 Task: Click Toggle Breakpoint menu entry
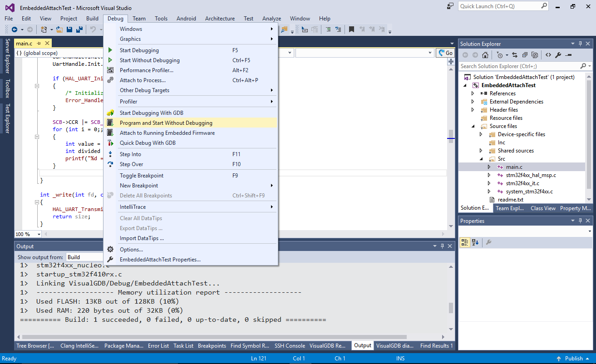coord(191,176)
